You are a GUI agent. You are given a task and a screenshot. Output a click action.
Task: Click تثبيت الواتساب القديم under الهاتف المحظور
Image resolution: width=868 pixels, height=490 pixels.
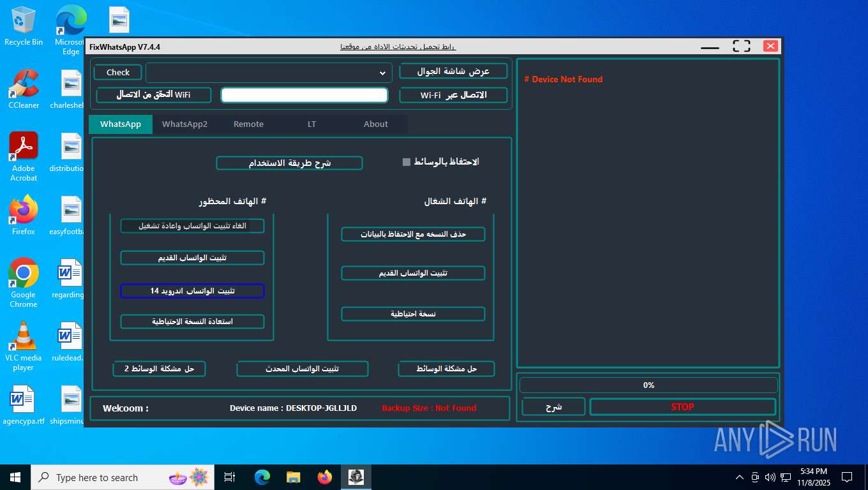(192, 258)
